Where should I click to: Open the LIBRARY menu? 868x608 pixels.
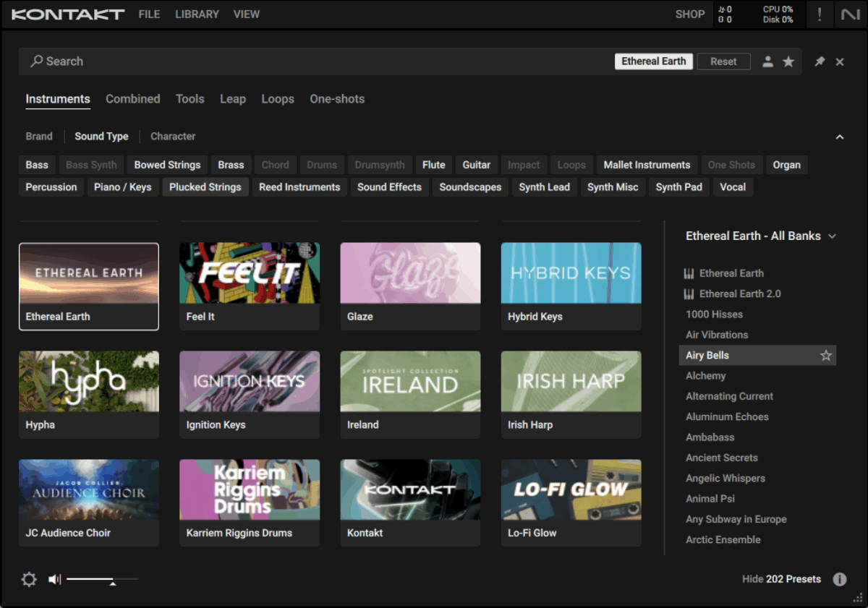[x=197, y=14]
